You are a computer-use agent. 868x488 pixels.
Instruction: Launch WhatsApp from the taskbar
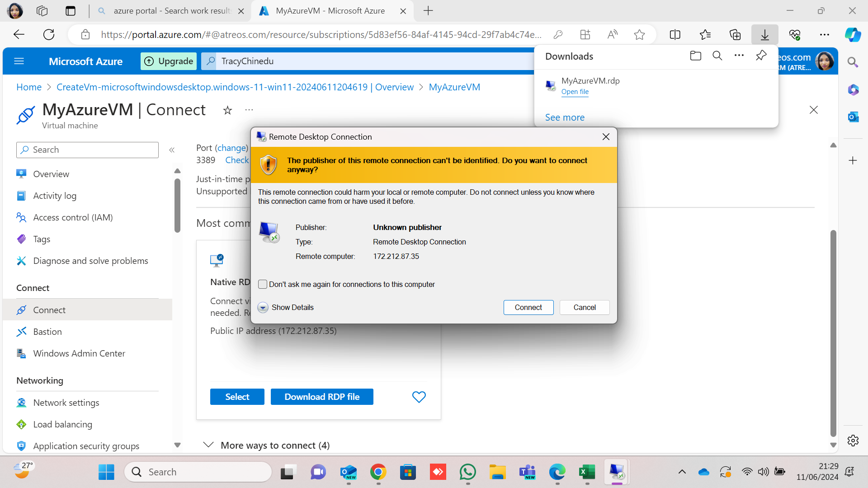(467, 472)
